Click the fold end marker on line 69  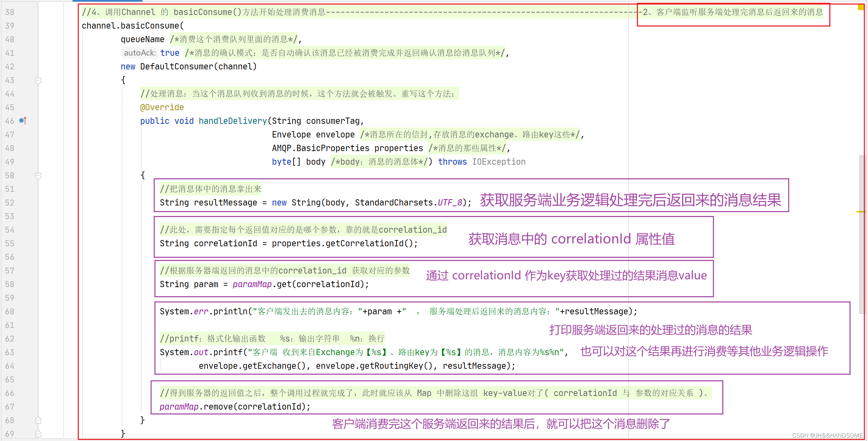38,434
